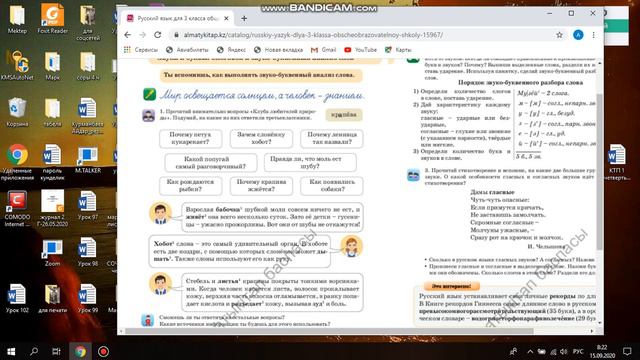Launch Foxit Reader from desktop

pos(52,19)
